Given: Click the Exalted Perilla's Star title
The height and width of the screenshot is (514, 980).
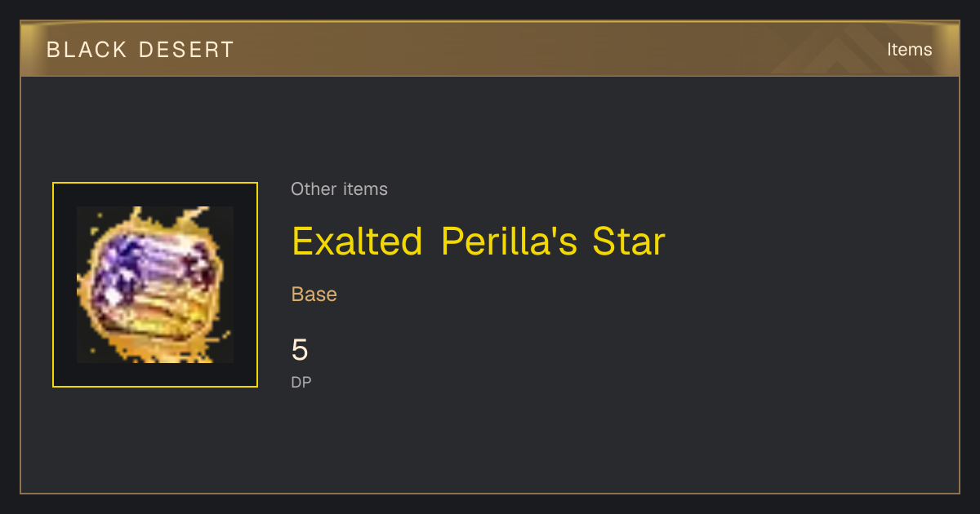Looking at the screenshot, I should coord(479,241).
